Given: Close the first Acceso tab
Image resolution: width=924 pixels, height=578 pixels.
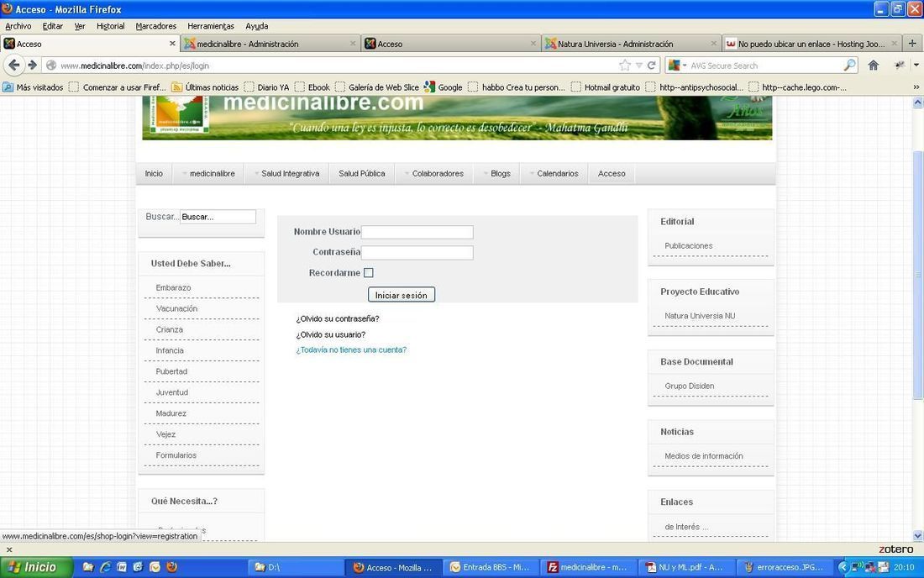Looking at the screenshot, I should click(x=172, y=44).
